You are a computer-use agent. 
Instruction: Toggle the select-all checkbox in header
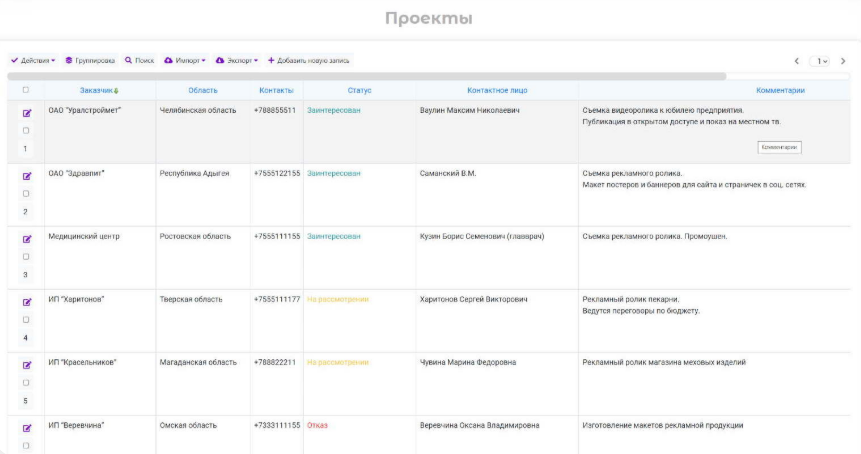pos(26,90)
